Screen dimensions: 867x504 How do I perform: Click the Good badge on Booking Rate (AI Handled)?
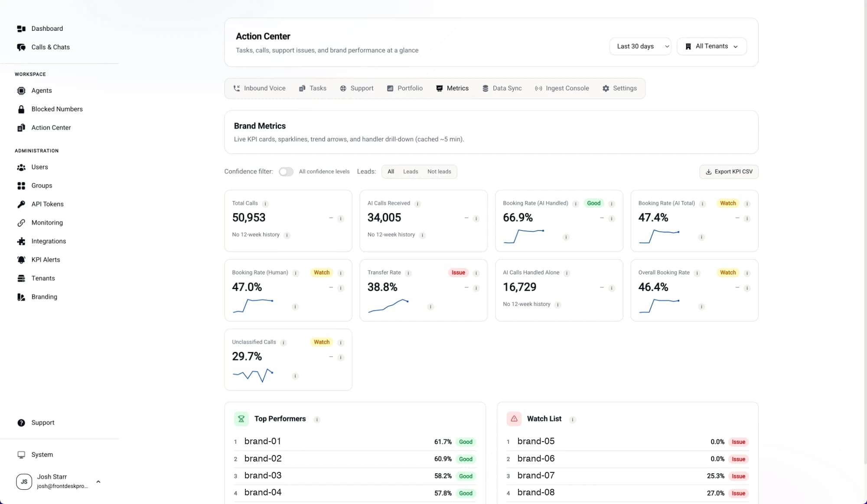coord(593,203)
